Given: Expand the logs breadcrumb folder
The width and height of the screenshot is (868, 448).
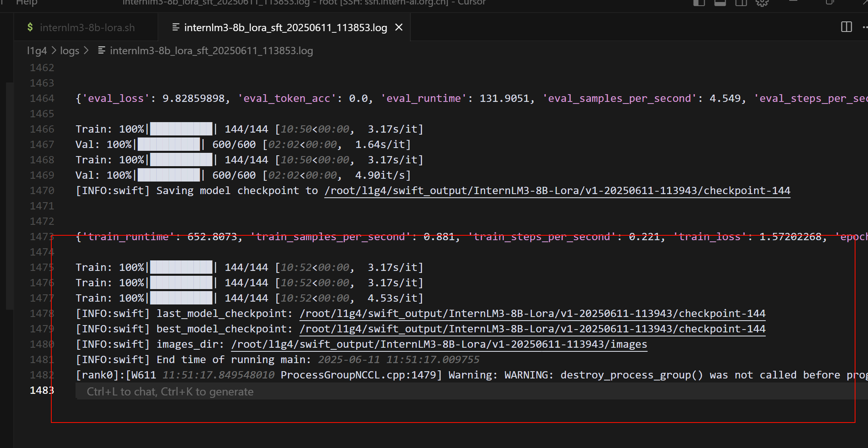Looking at the screenshot, I should coord(69,51).
